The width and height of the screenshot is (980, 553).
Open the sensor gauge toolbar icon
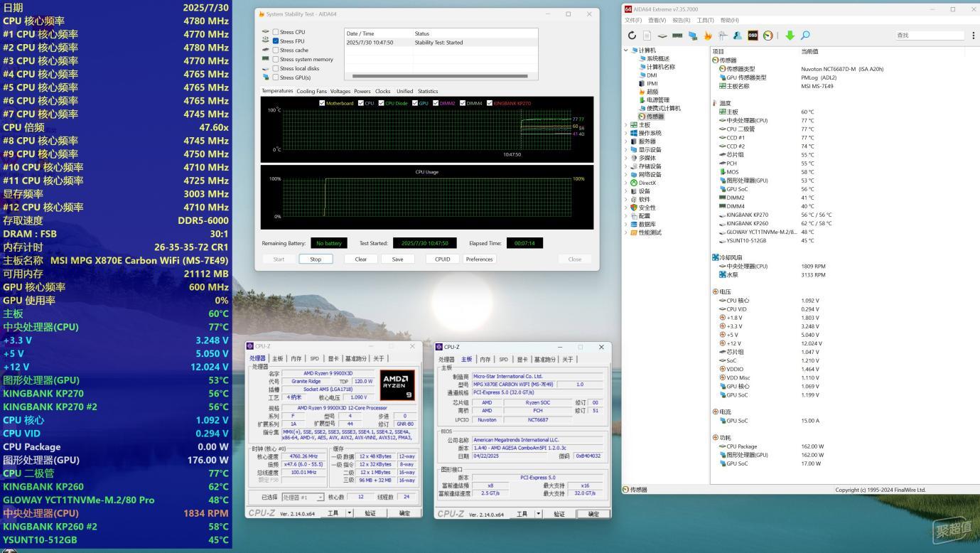pos(768,36)
